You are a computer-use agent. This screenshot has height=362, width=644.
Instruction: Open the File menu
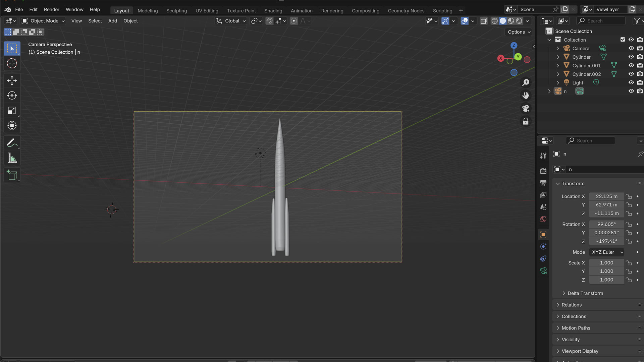[19, 9]
